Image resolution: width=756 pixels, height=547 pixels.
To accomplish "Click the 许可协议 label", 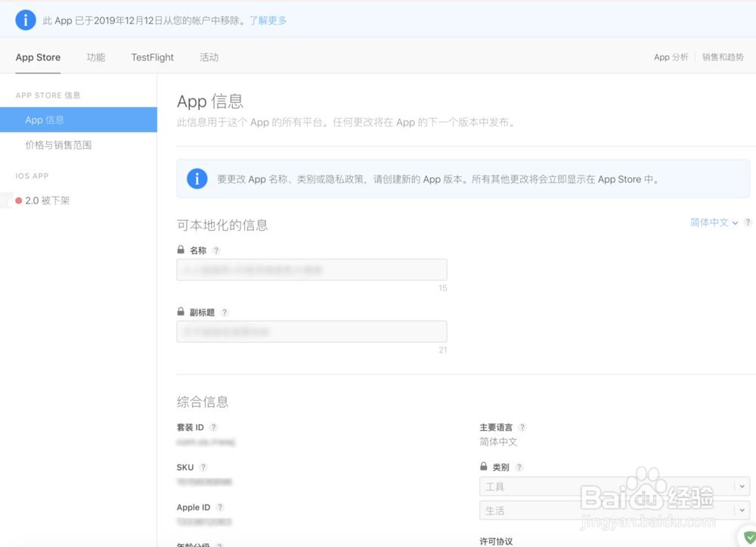I will (496, 541).
